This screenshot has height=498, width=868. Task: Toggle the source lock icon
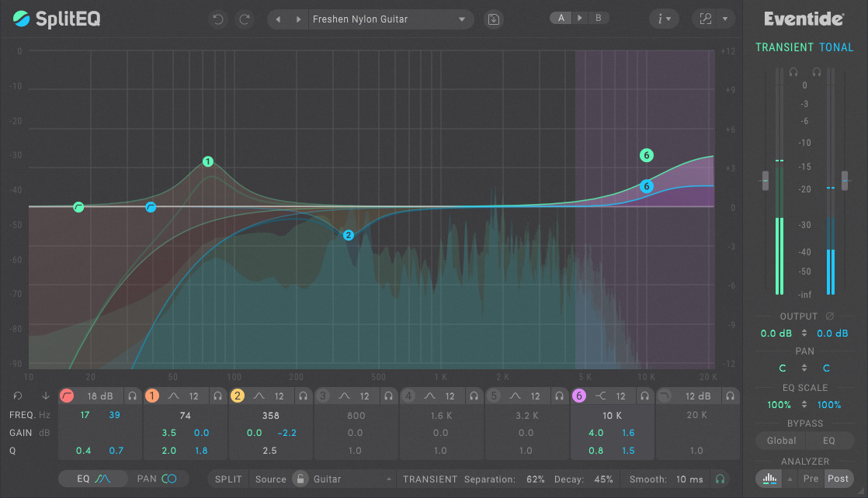pyautogui.click(x=300, y=479)
